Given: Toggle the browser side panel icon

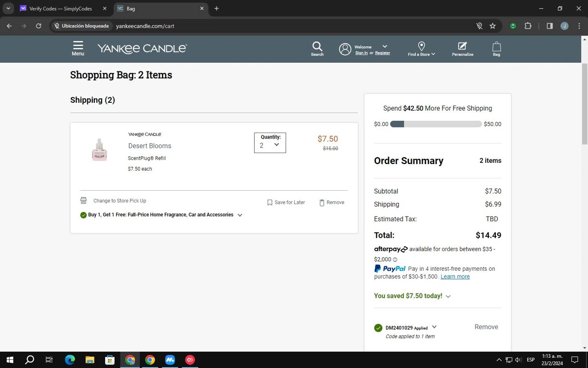Looking at the screenshot, I should (550, 26).
